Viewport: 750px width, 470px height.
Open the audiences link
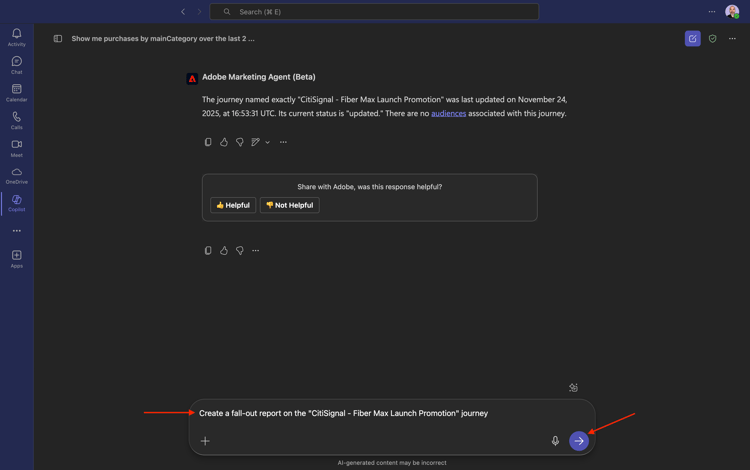pyautogui.click(x=449, y=113)
